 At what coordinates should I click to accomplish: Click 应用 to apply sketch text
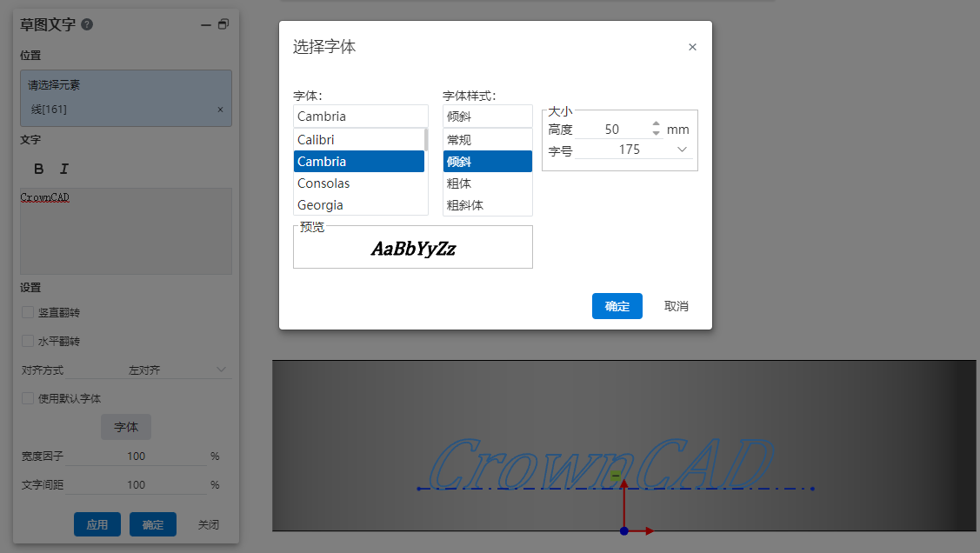[x=97, y=525]
